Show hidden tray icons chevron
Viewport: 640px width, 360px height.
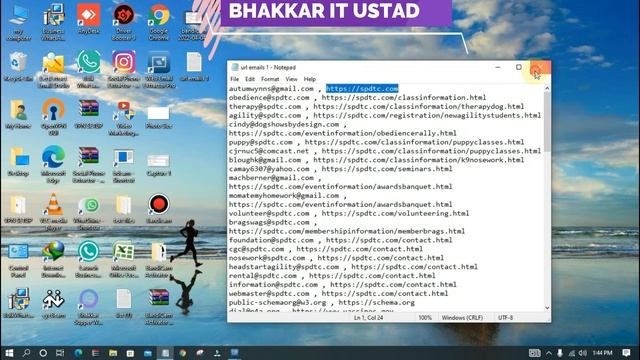tap(549, 353)
